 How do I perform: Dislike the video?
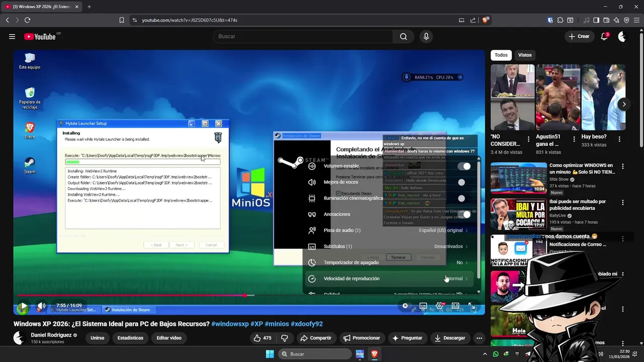(284, 338)
